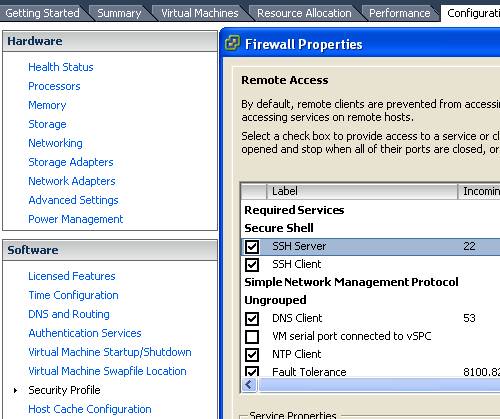Select the Security Profile item
Screen dimensions: 500x419
[x=64, y=390]
